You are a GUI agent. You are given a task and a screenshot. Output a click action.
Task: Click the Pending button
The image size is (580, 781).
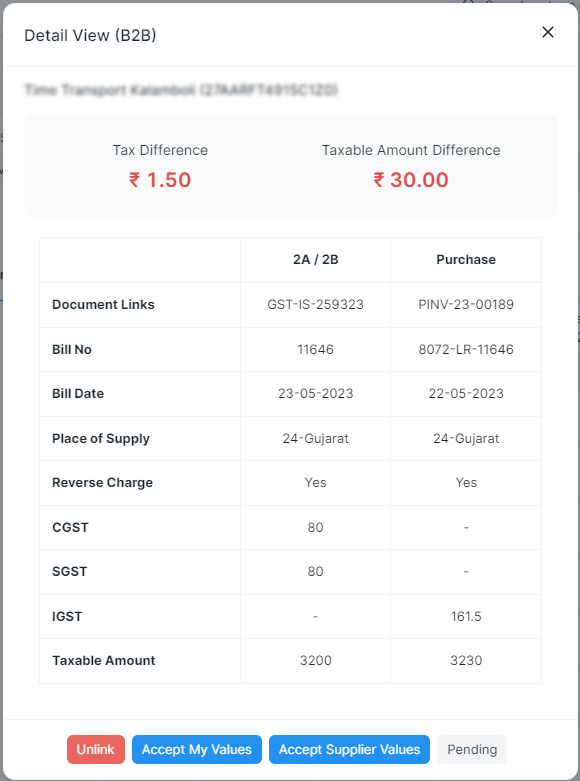point(472,749)
